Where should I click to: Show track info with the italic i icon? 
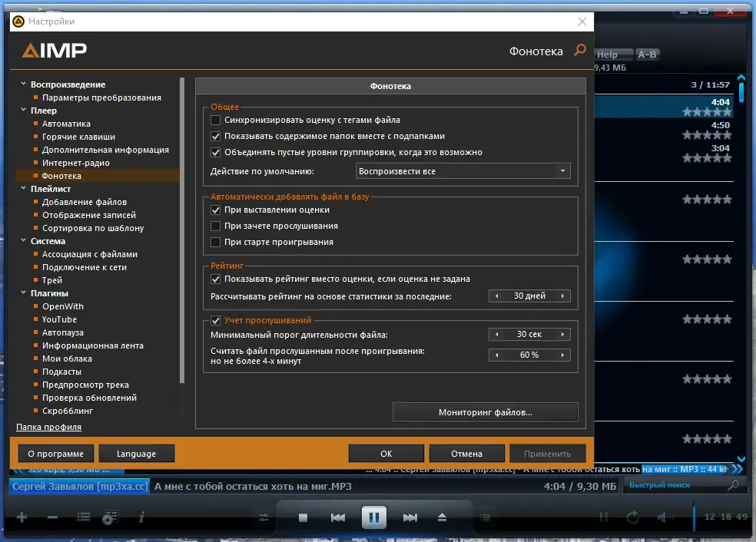[141, 517]
